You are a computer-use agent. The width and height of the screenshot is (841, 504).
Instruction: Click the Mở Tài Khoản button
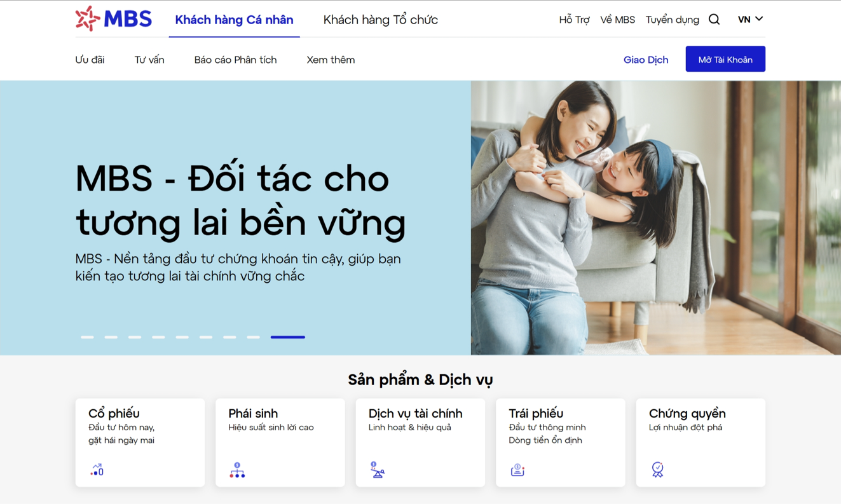pos(725,59)
